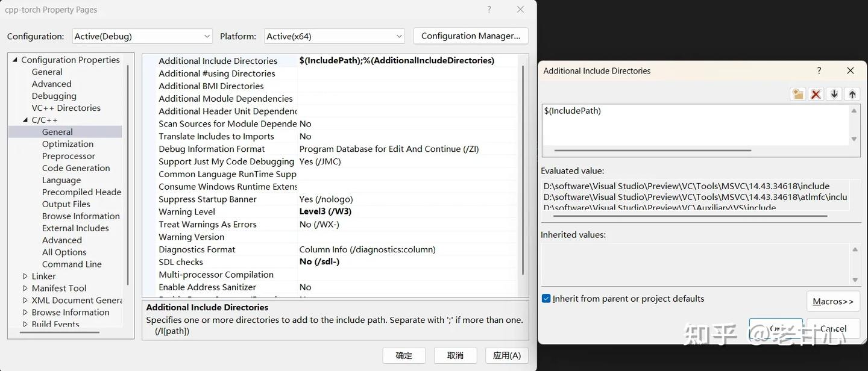This screenshot has width=868, height=371.
Task: Click the Suppress Startup Banner property
Action: coord(207,199)
